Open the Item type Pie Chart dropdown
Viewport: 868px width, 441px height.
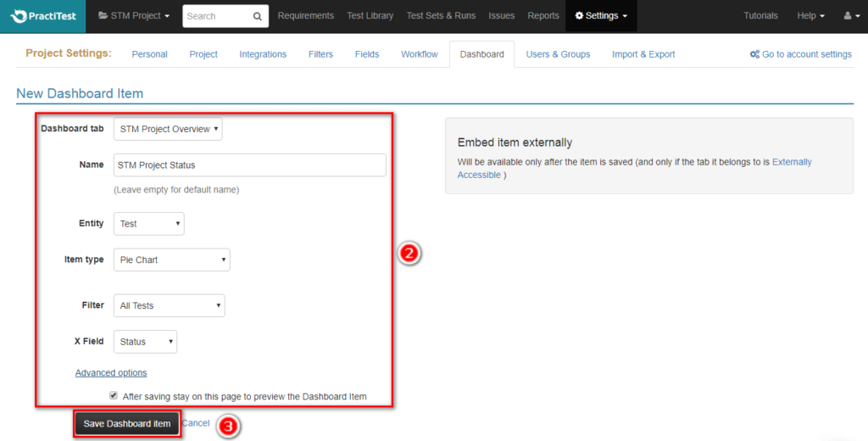pyautogui.click(x=171, y=260)
